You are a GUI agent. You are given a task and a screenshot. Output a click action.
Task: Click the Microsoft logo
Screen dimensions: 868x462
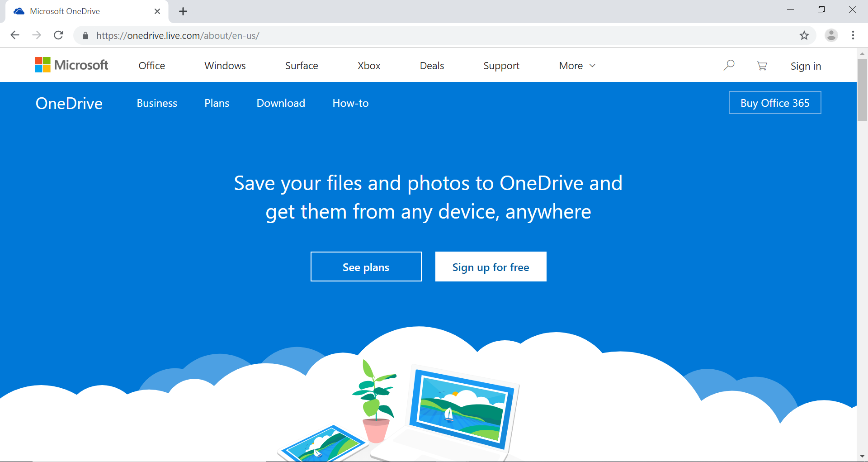pos(71,65)
